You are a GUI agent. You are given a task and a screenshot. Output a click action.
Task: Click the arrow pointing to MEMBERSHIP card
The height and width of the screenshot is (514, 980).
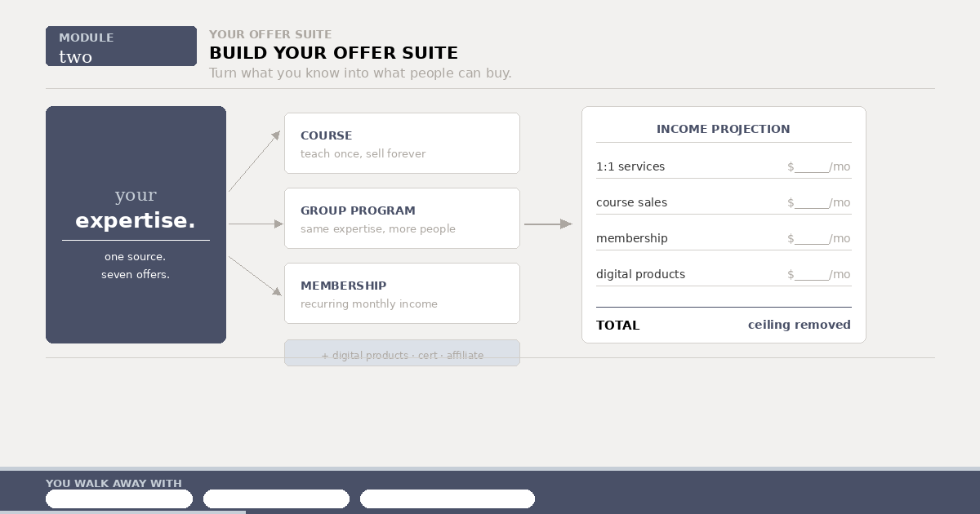[x=255, y=276]
